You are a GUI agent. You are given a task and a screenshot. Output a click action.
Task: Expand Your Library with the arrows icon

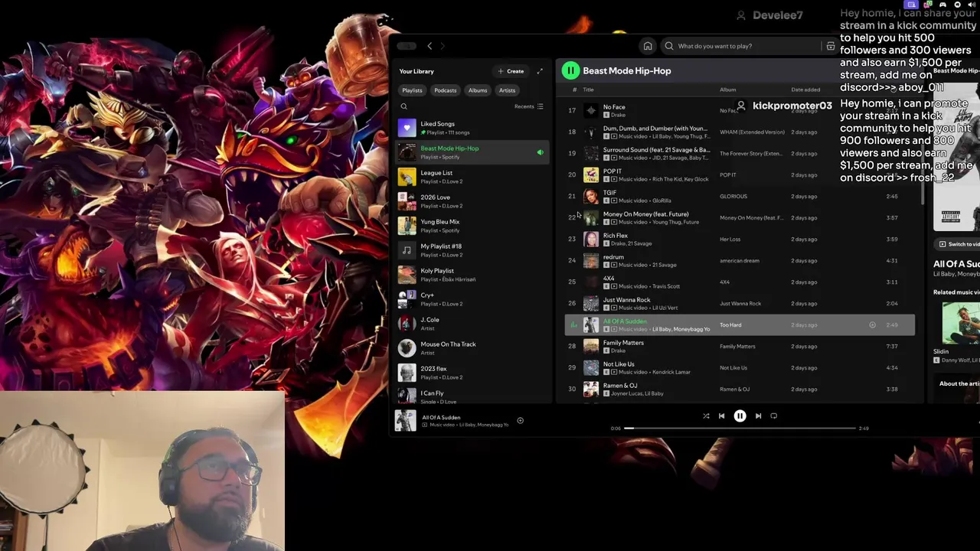pyautogui.click(x=540, y=71)
